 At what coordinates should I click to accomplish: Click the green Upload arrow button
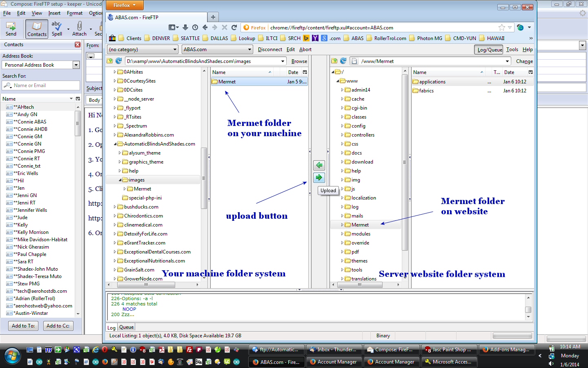coord(319,177)
